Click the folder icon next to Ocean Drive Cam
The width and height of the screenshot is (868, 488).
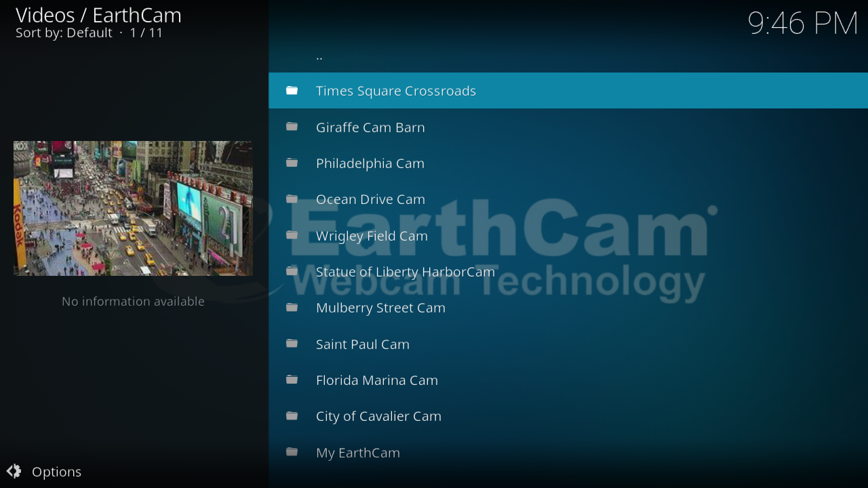pos(292,199)
